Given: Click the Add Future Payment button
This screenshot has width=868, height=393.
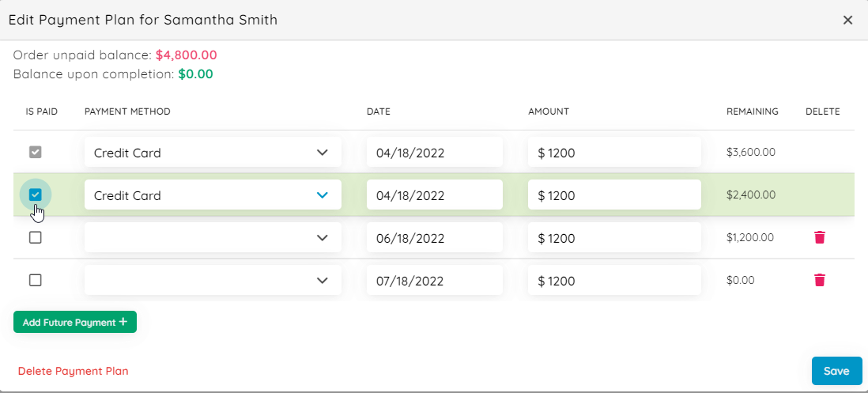Looking at the screenshot, I should click(x=75, y=322).
